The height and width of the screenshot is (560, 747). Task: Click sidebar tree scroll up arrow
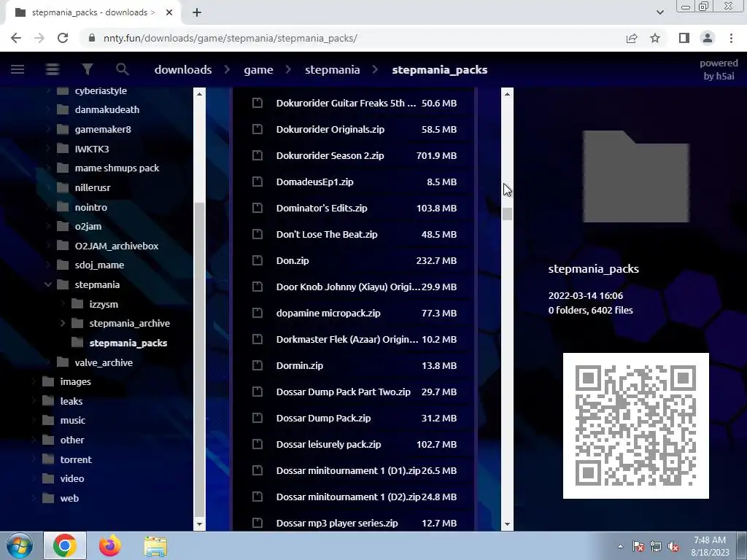click(200, 94)
